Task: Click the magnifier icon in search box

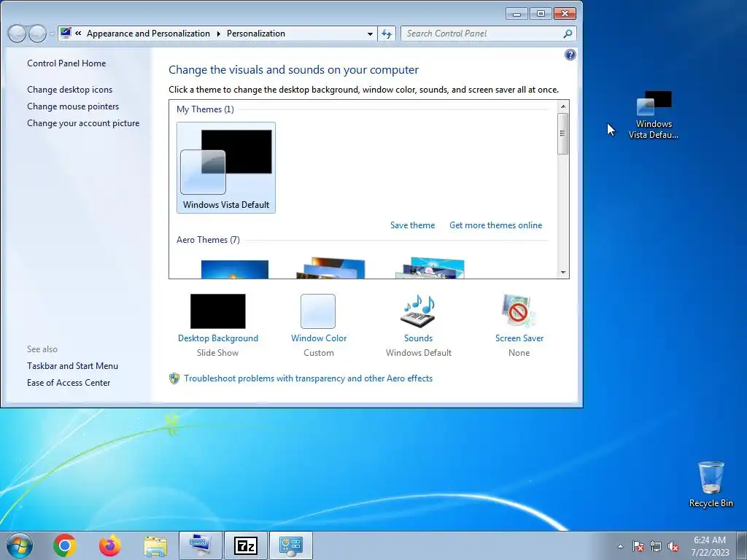Action: point(568,34)
